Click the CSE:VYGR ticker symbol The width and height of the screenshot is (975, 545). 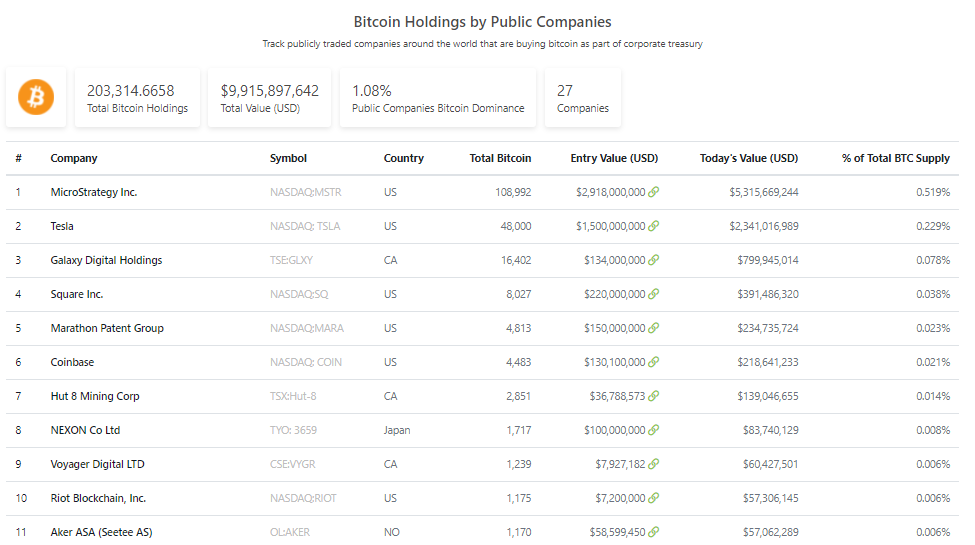pyautogui.click(x=293, y=464)
